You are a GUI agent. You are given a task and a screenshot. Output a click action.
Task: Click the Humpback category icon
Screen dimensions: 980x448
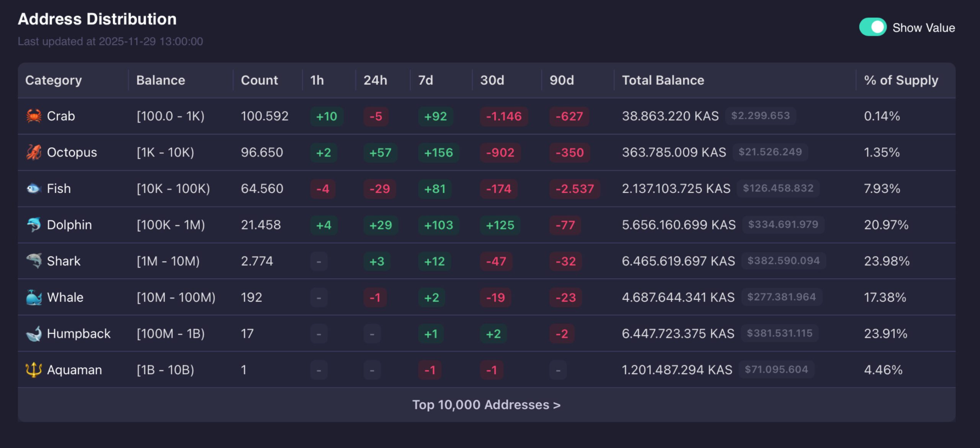tap(34, 334)
